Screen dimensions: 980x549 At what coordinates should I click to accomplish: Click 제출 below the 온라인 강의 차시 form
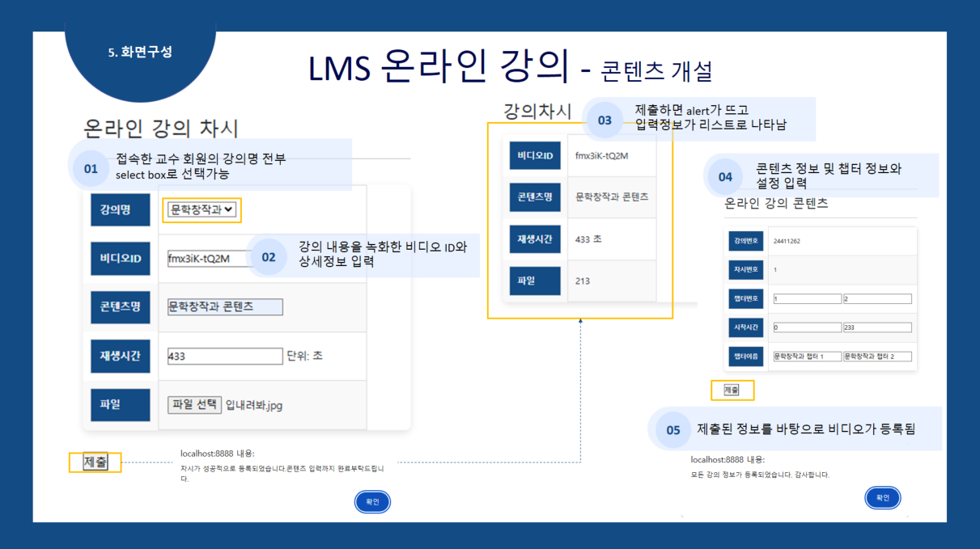(x=95, y=462)
